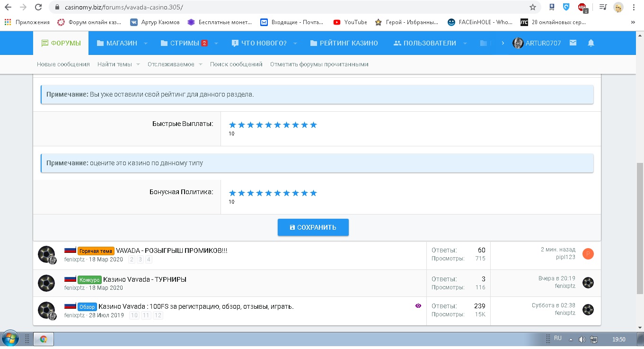Open the Chrome three-dot menu
The height and width of the screenshot is (349, 644).
click(x=634, y=7)
